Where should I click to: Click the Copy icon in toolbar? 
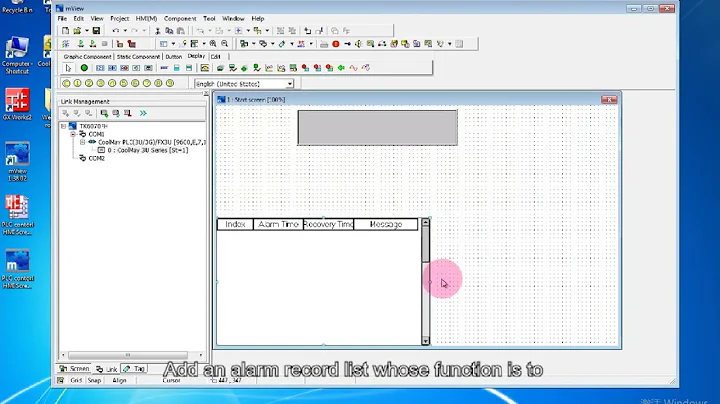169,31
